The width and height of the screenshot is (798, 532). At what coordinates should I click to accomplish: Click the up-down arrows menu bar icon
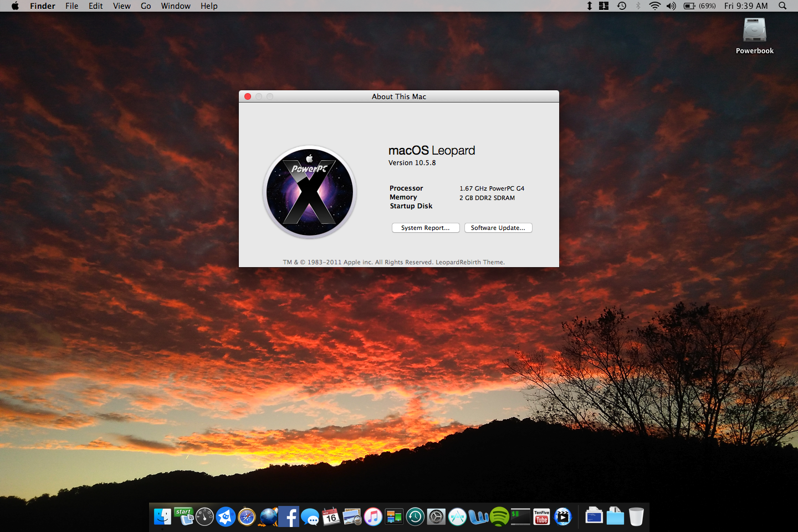[x=590, y=6]
